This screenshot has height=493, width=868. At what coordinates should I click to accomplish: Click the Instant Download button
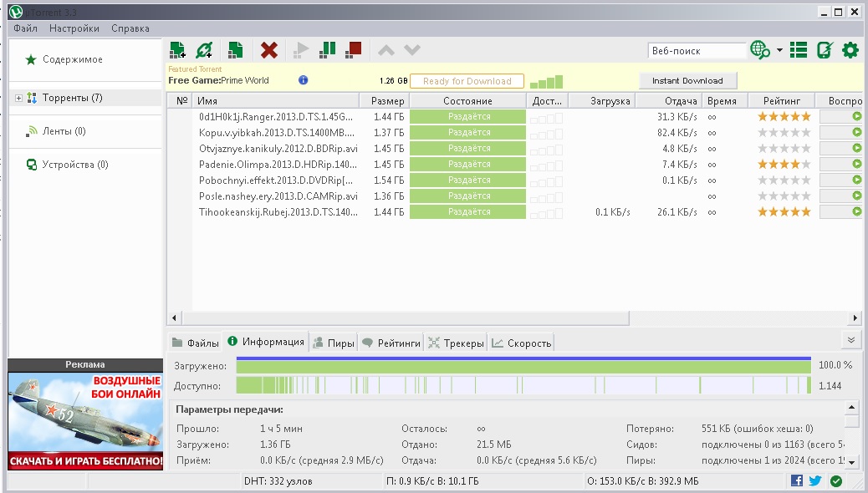pyautogui.click(x=687, y=81)
